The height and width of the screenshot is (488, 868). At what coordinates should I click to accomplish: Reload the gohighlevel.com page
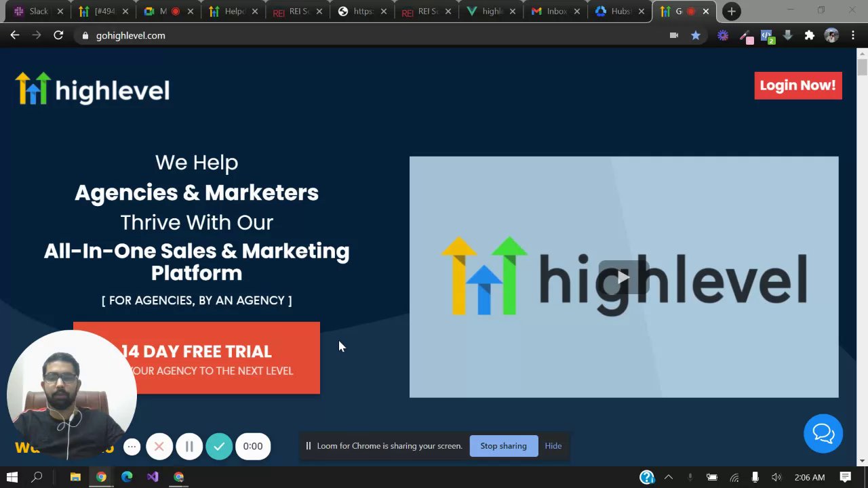[58, 35]
